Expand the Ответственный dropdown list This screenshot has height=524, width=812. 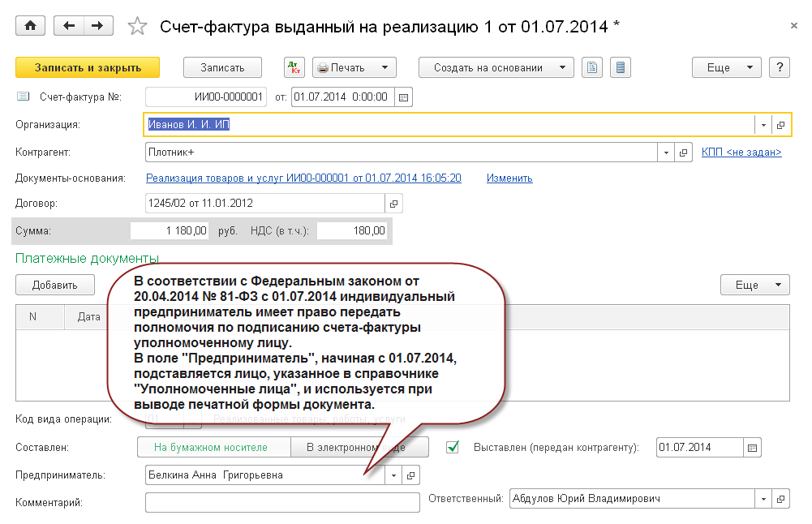763,499
